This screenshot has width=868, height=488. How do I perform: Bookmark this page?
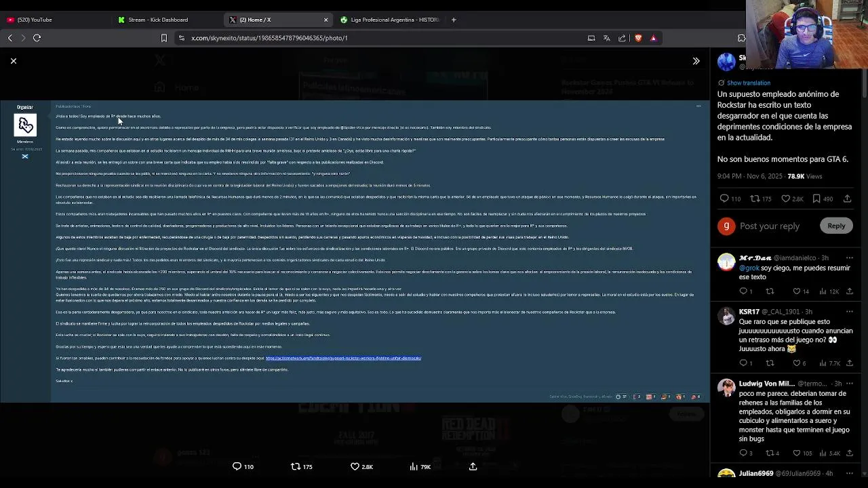pos(163,38)
